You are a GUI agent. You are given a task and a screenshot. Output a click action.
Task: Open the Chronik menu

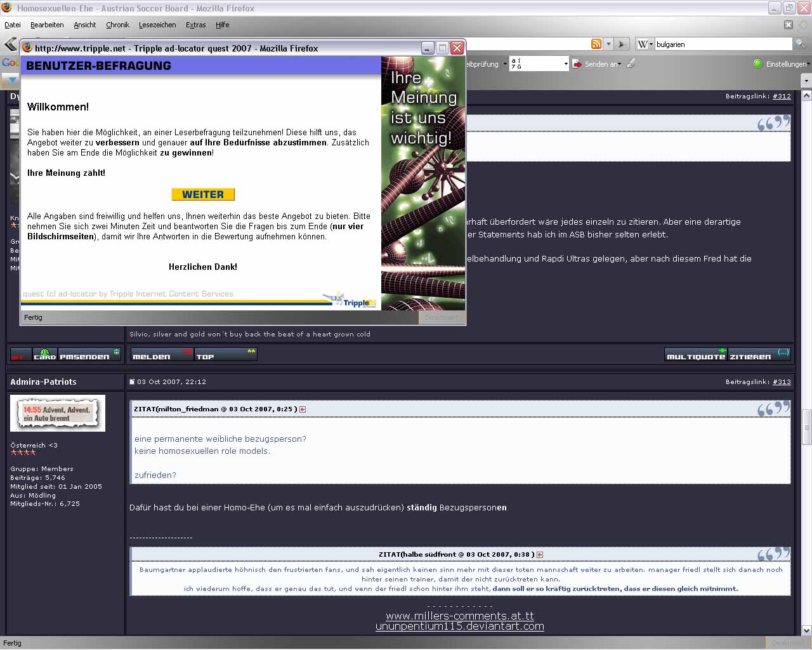117,25
